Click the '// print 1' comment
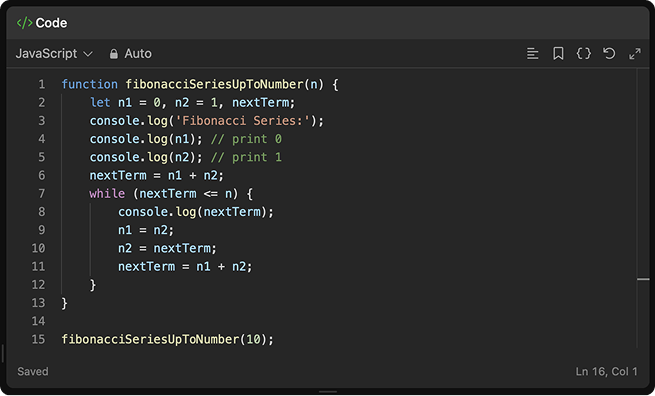 (x=246, y=157)
